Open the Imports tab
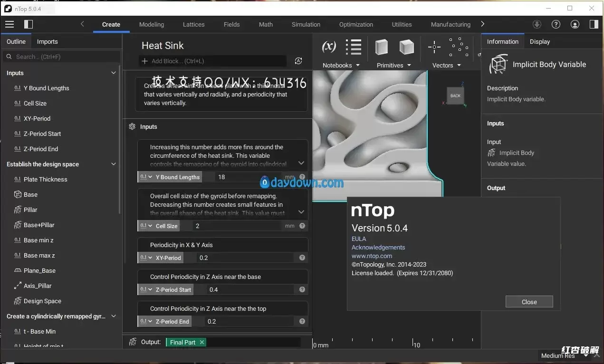 tap(48, 41)
